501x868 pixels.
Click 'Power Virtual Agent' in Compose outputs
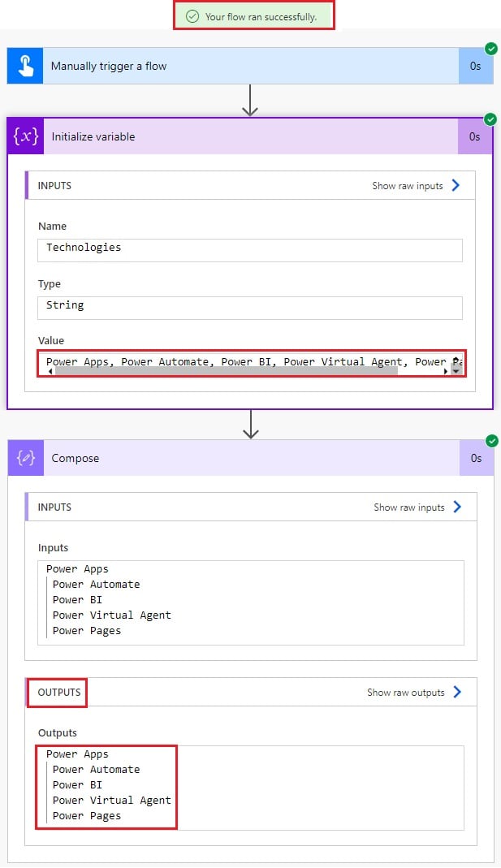click(x=112, y=801)
